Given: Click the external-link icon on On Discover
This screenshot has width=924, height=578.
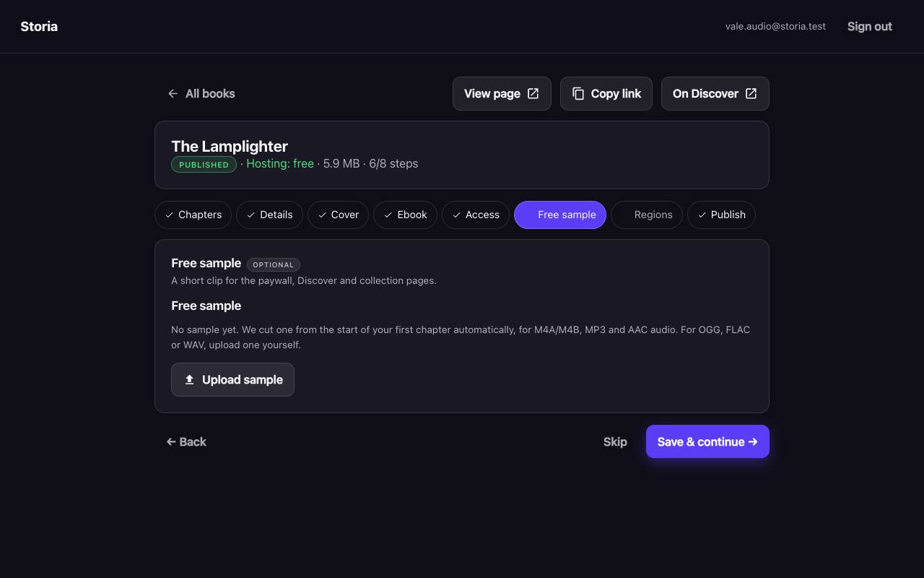Looking at the screenshot, I should 751,93.
